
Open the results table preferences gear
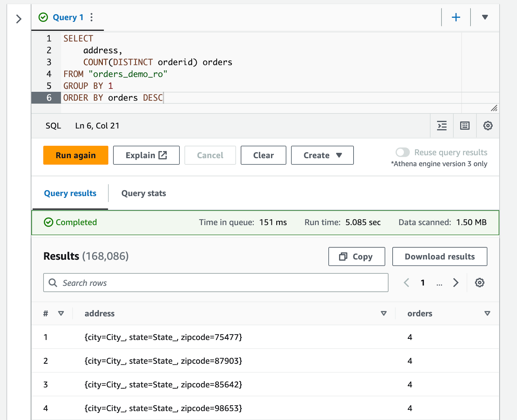click(x=480, y=283)
